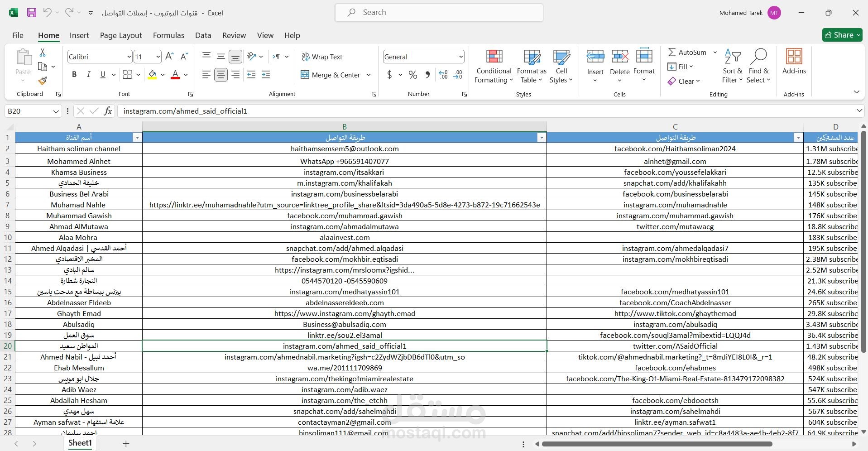
Task: Toggle Center horizontal alignment
Action: tap(221, 75)
